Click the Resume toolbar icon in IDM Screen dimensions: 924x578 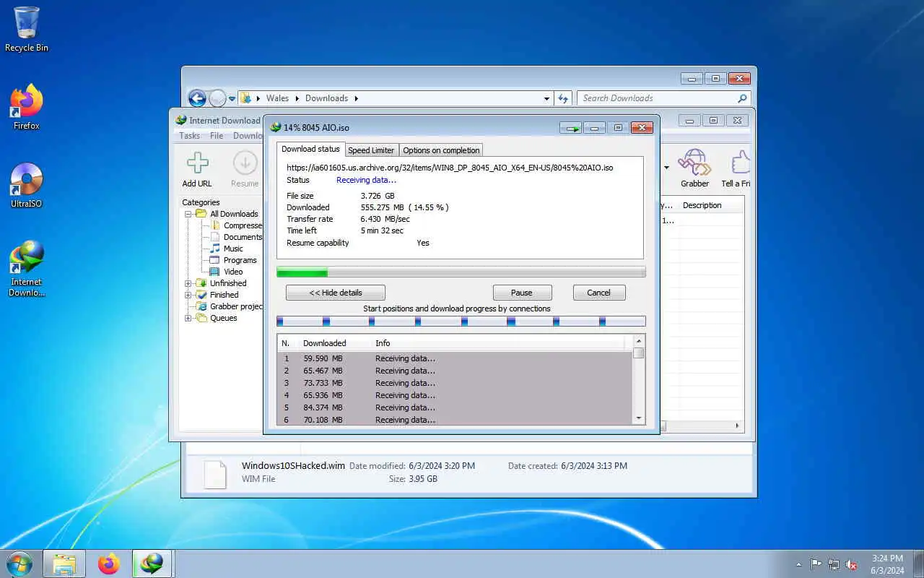point(245,169)
